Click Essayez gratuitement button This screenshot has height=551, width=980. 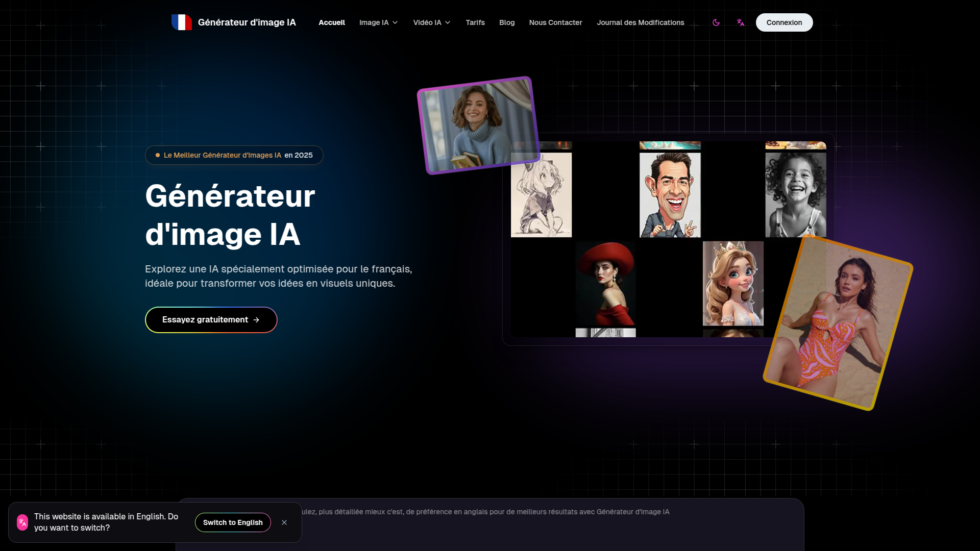pyautogui.click(x=211, y=320)
